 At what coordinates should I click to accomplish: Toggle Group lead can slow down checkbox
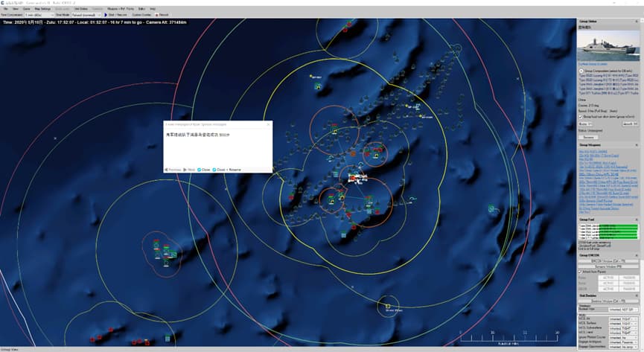(580, 117)
